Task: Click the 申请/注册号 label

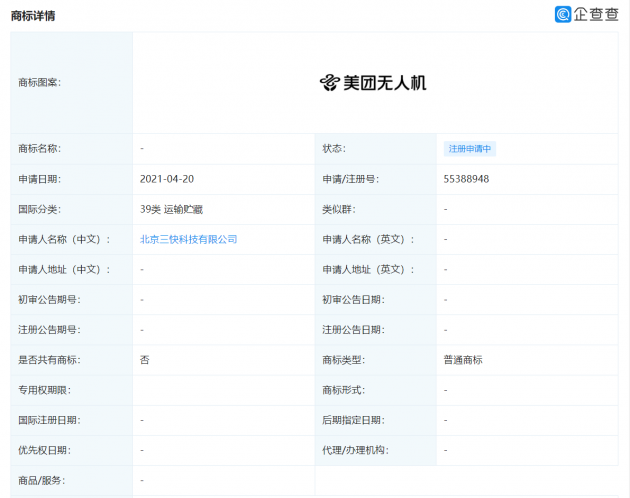Action: (350, 179)
